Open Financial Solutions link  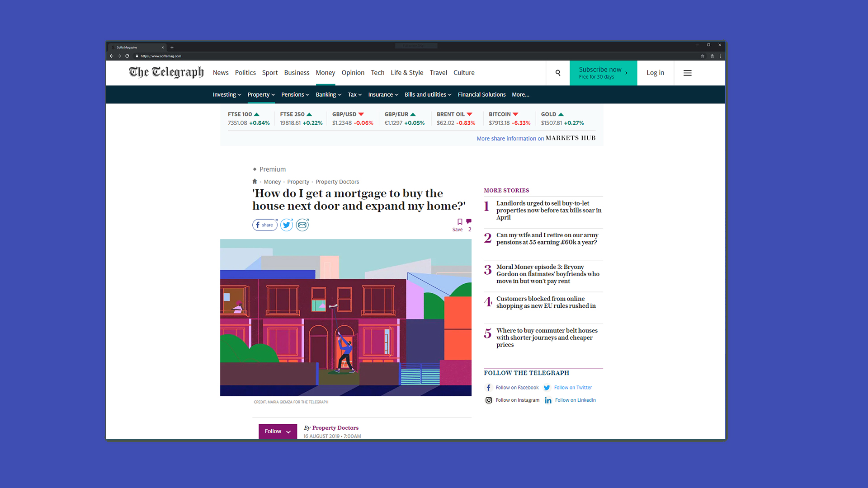(481, 94)
